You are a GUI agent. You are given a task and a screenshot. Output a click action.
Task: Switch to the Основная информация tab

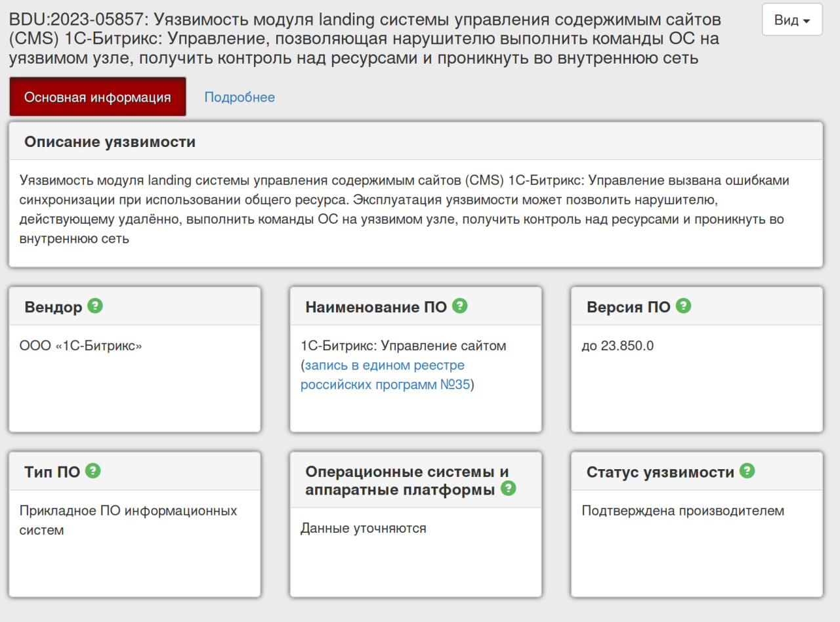point(98,97)
